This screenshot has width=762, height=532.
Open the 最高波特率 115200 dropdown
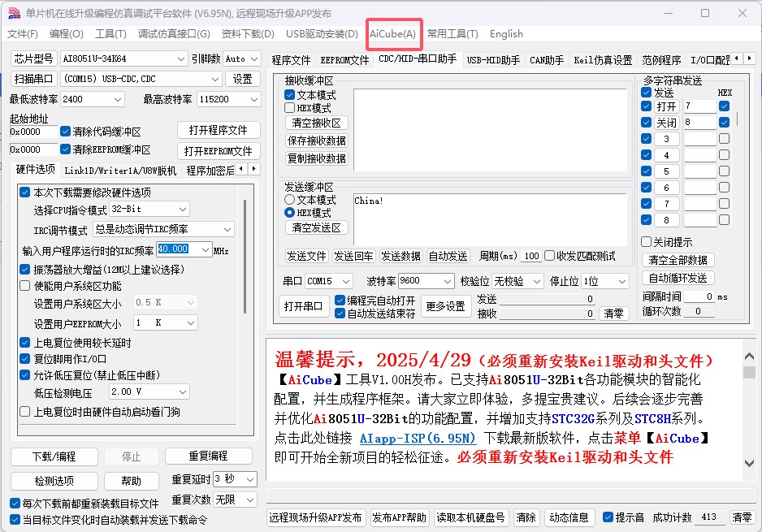229,99
